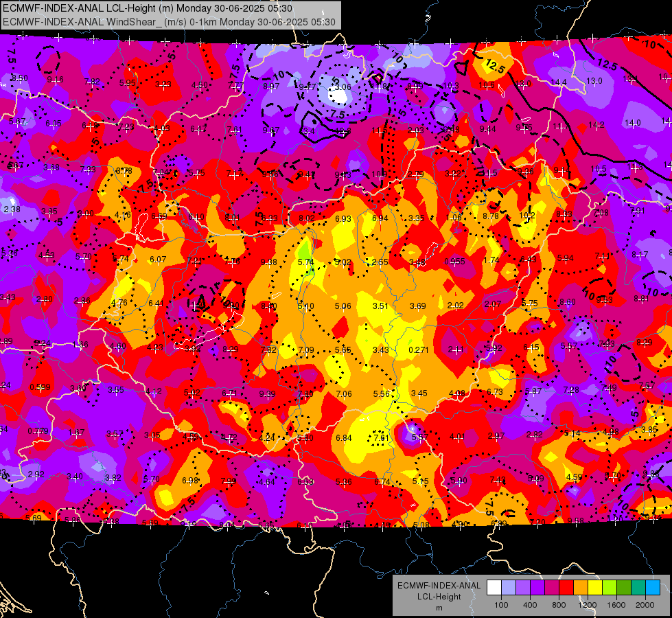Click the grid value '9.38'

pyautogui.click(x=268, y=262)
